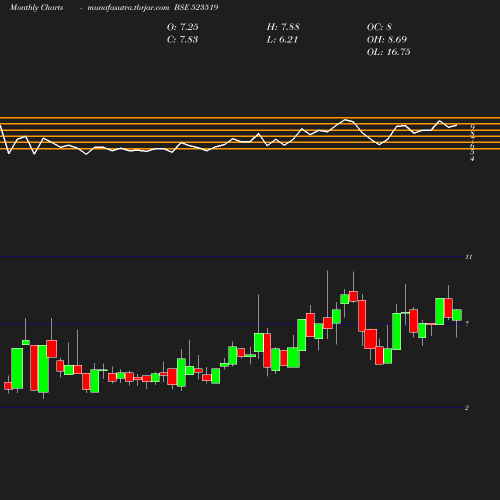Screen dimensions: 500x500
Task: Click the 'OC: 8' value
Action: (379, 27)
